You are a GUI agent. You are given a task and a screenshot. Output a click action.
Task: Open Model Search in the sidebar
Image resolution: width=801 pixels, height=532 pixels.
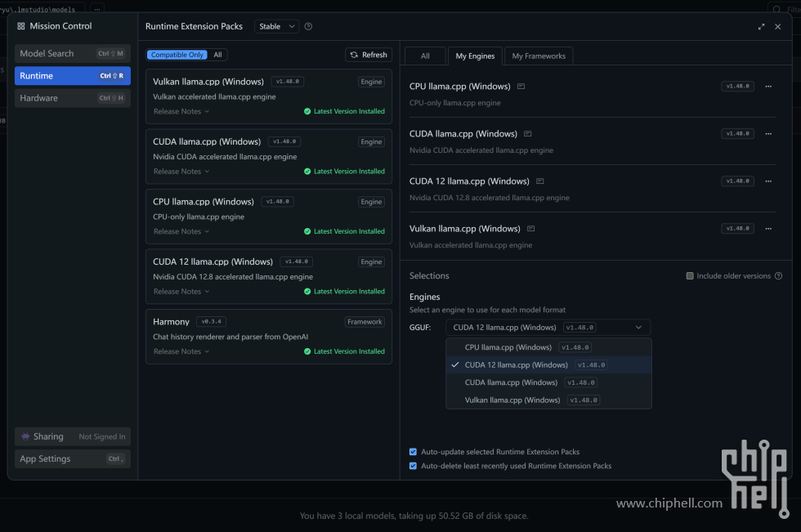click(73, 54)
